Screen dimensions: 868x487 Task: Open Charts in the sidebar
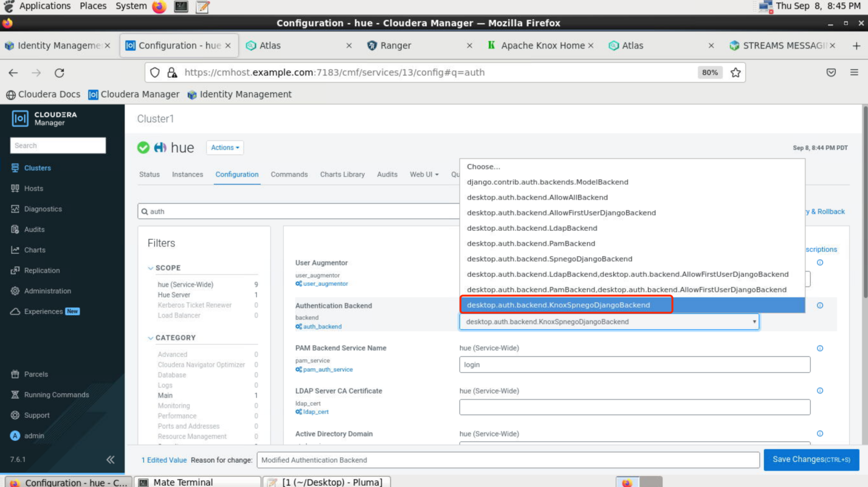pyautogui.click(x=28, y=250)
